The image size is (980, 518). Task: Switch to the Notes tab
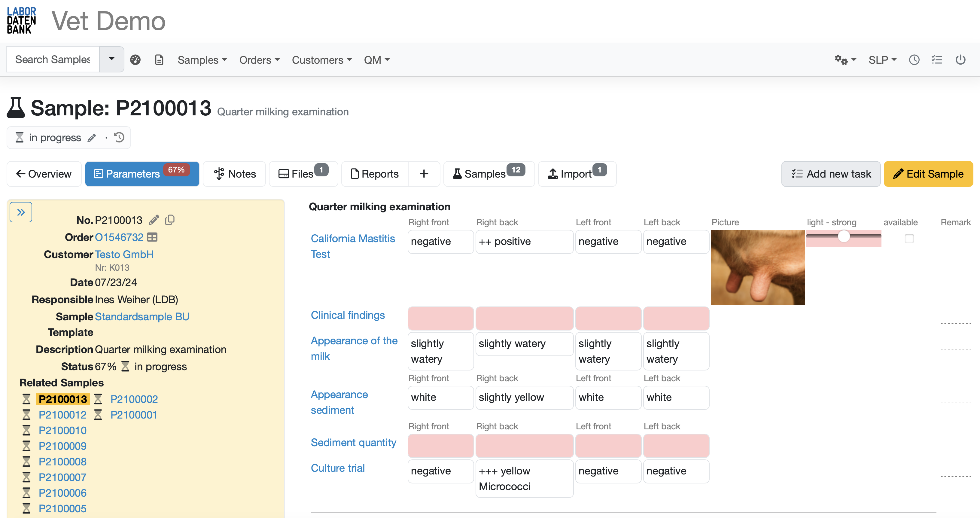(235, 174)
